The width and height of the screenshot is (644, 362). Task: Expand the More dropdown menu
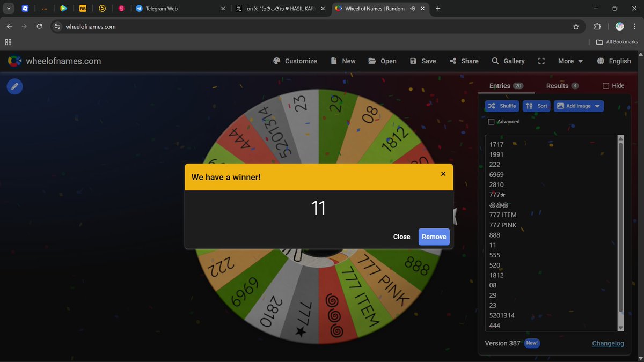570,61
